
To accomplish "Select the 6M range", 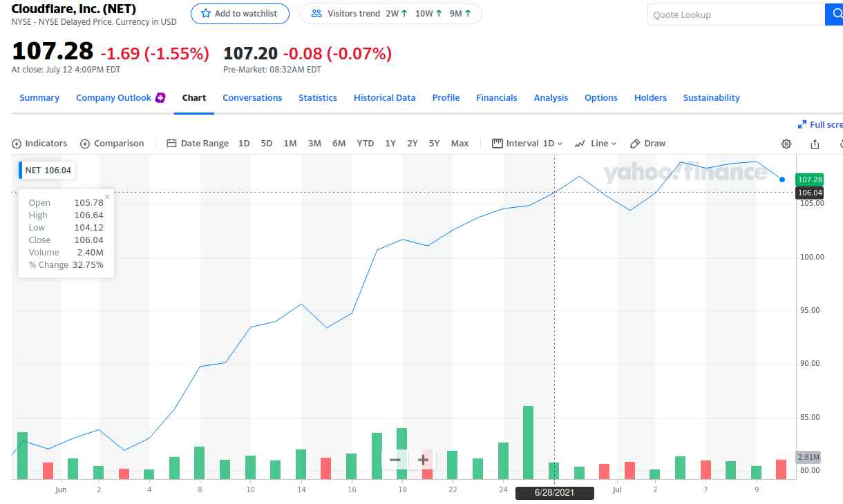I will click(x=339, y=144).
